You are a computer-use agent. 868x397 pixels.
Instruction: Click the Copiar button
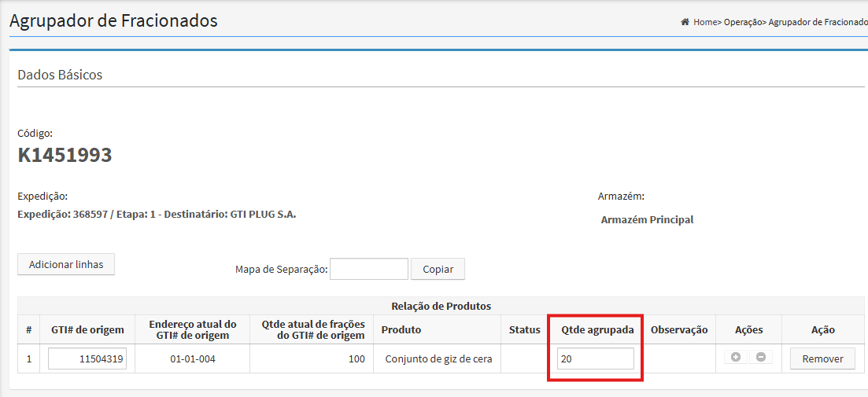pyautogui.click(x=438, y=270)
